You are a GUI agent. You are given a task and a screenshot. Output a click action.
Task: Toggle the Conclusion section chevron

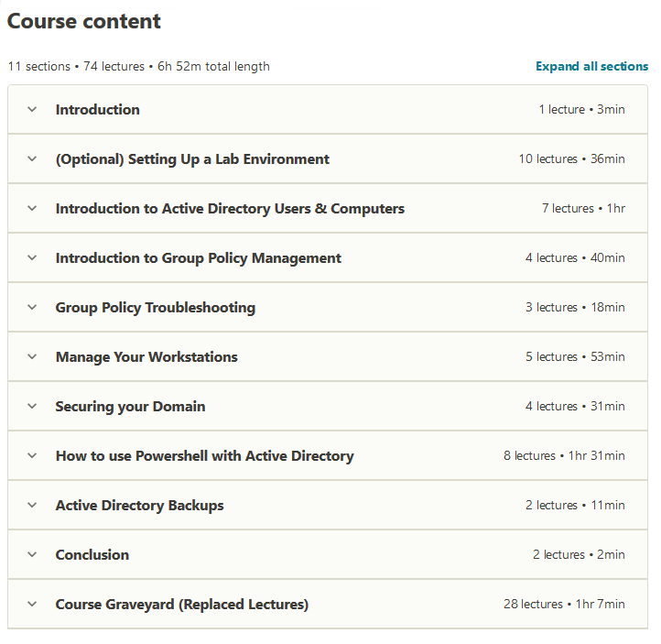(x=32, y=555)
